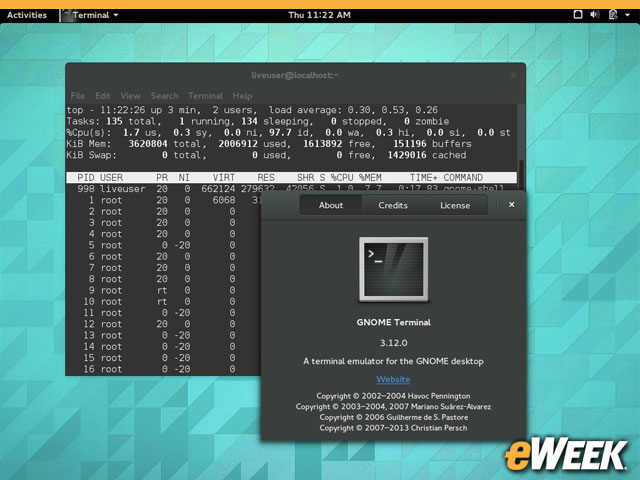This screenshot has height=480, width=640.
Task: Click the Terminal app icon in top bar
Action: click(65, 15)
